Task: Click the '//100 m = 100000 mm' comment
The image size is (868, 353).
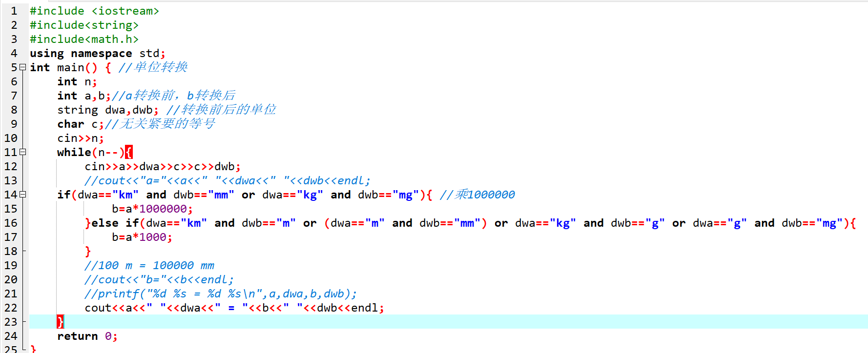Action: click(x=149, y=265)
